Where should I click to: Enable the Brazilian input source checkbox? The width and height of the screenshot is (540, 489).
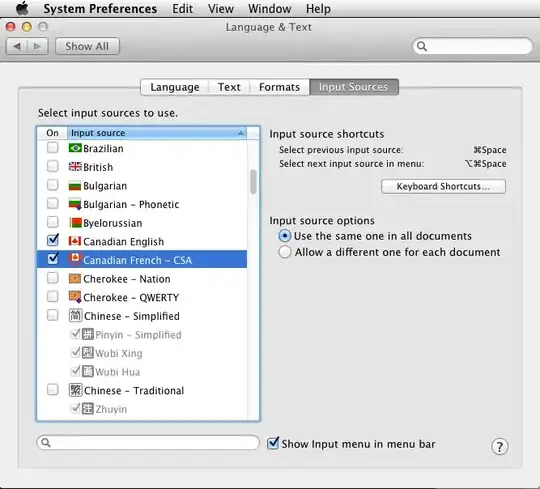tap(52, 148)
